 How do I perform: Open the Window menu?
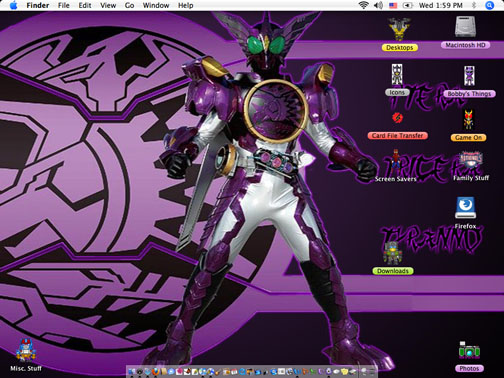[x=156, y=5]
